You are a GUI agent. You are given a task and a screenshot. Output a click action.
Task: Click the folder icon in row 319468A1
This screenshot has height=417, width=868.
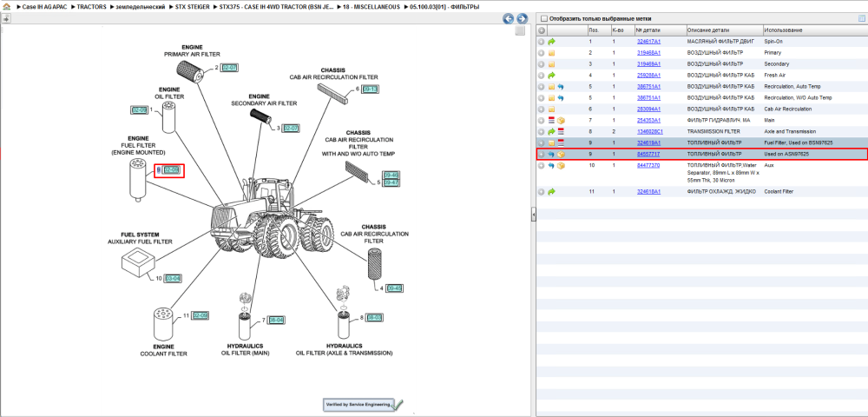[551, 53]
